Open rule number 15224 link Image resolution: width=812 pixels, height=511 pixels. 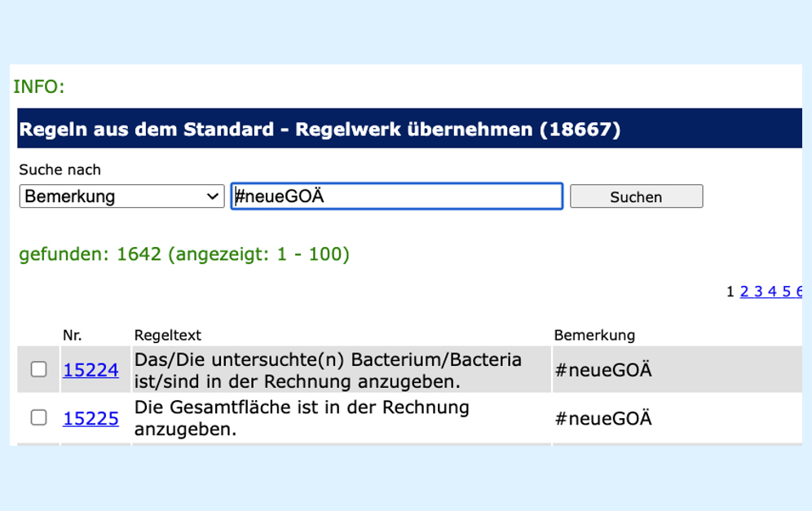coord(90,370)
